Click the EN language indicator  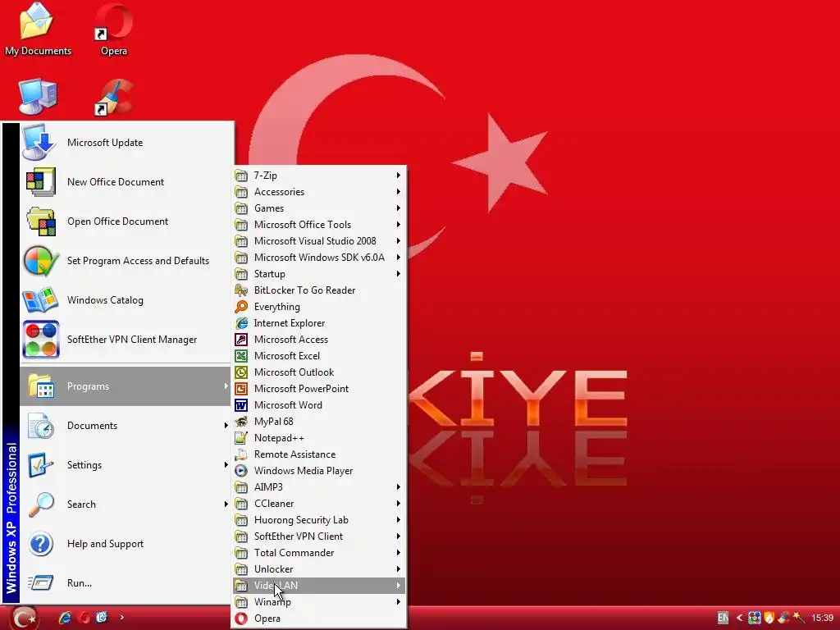(723, 618)
